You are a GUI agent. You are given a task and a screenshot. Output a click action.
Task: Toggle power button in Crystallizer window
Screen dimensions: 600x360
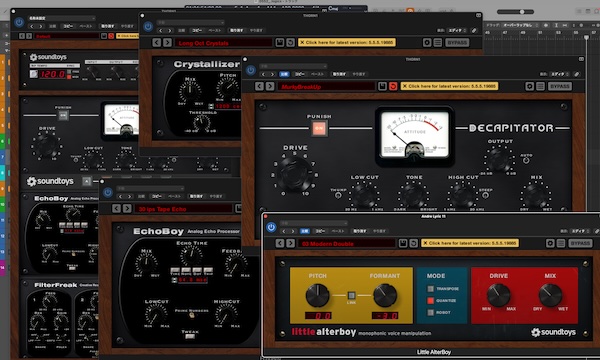click(x=148, y=27)
